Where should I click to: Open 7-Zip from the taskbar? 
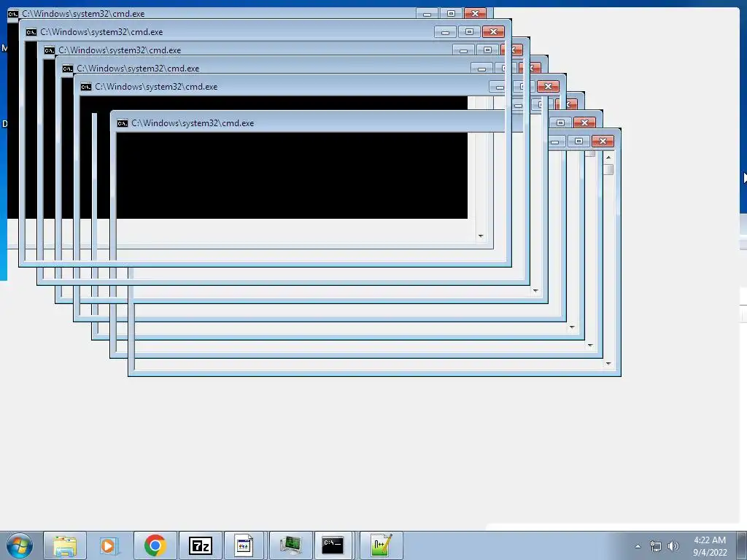pos(200,545)
